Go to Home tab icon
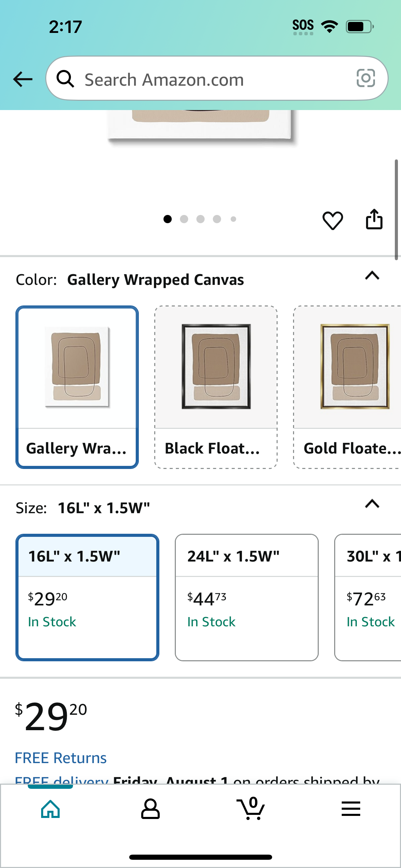The image size is (401, 868). pyautogui.click(x=50, y=809)
